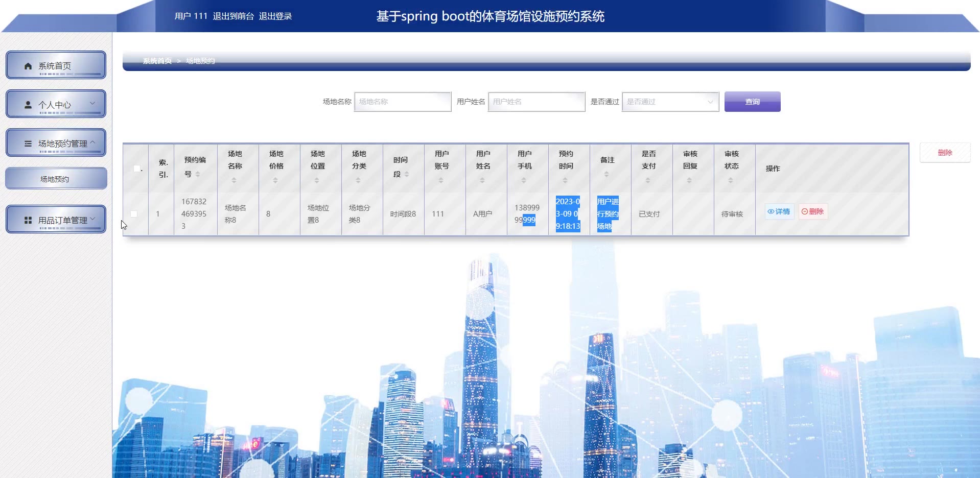This screenshot has height=478, width=980.
Task: Sort by 预约时间 column arrows
Action: click(x=565, y=180)
